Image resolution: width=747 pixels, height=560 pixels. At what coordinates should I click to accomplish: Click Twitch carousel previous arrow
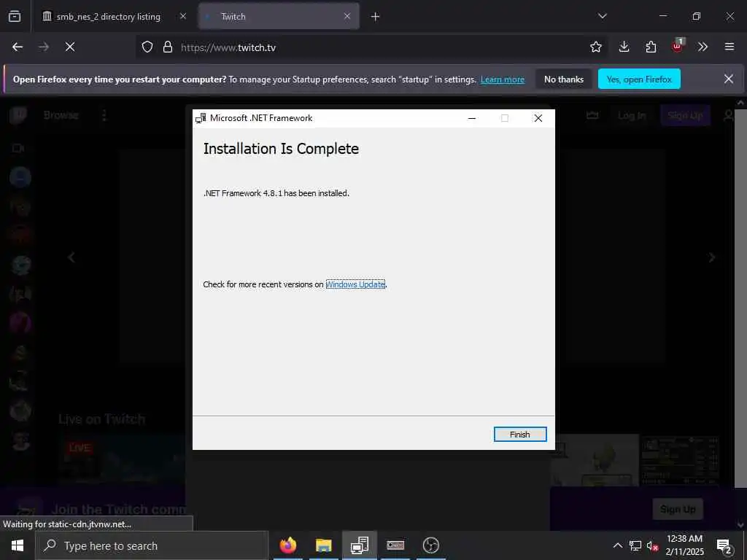click(x=71, y=257)
